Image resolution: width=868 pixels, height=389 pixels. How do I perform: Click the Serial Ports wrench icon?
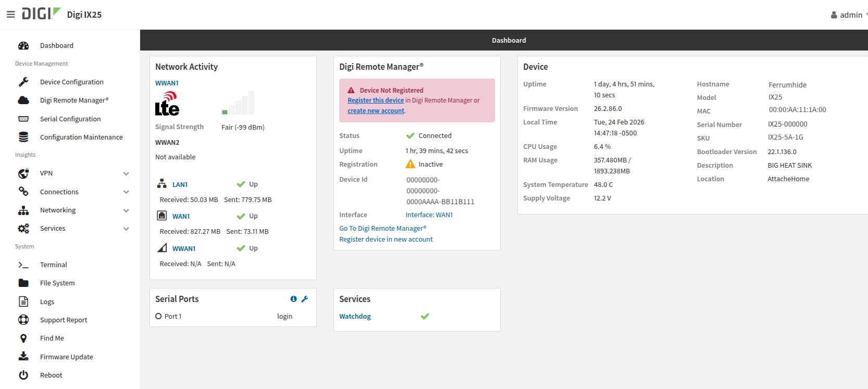305,299
